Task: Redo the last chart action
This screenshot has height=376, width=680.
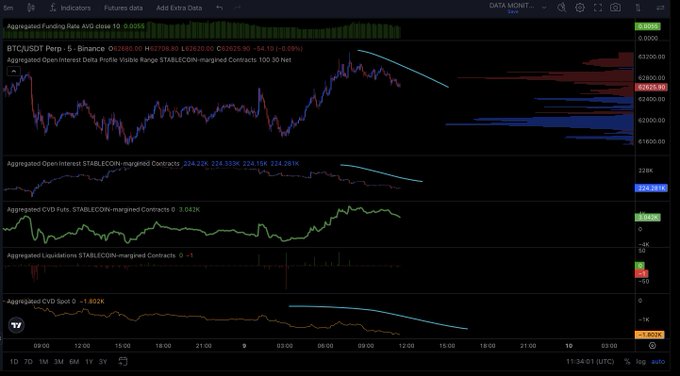Action: coord(237,8)
